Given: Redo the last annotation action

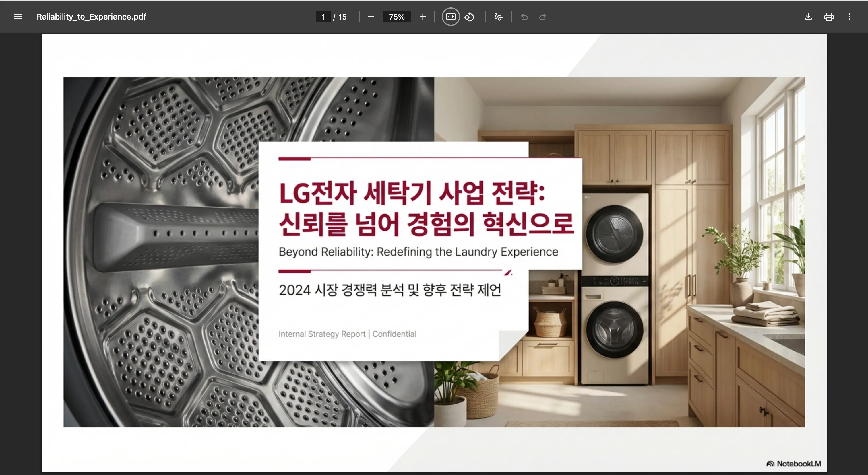Looking at the screenshot, I should [542, 17].
